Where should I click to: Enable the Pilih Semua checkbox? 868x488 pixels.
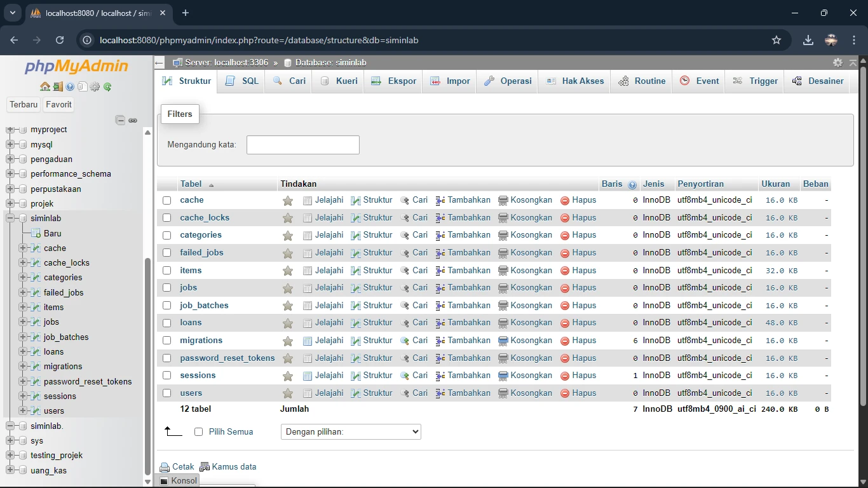(199, 432)
